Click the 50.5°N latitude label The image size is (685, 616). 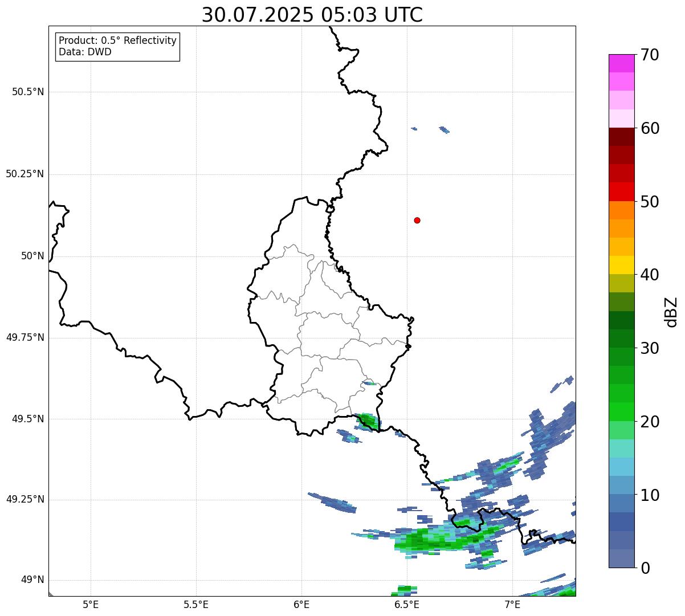click(x=28, y=92)
